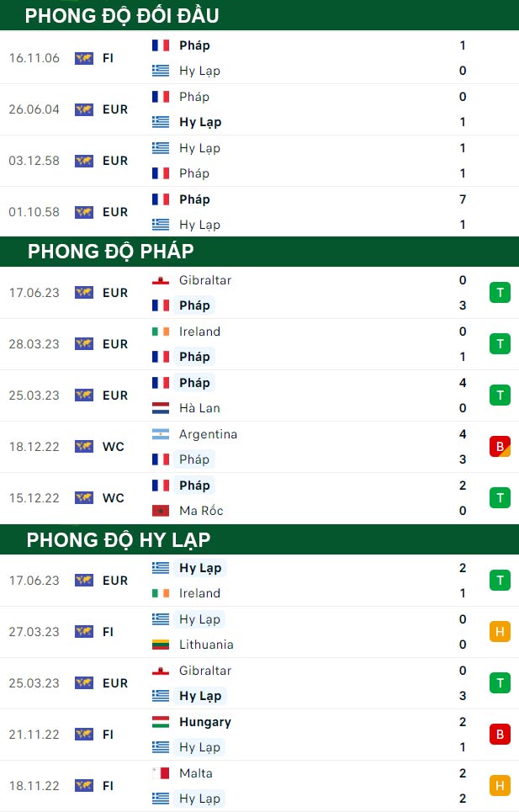519x812 pixels.
Task: Select the 26.06.04 EUR match row
Action: tap(259, 109)
